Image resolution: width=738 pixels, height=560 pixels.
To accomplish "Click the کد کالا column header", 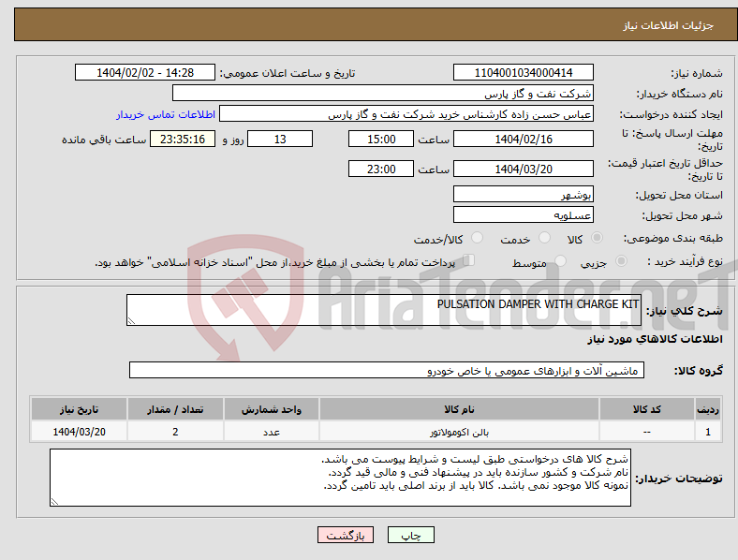I will tap(647, 409).
